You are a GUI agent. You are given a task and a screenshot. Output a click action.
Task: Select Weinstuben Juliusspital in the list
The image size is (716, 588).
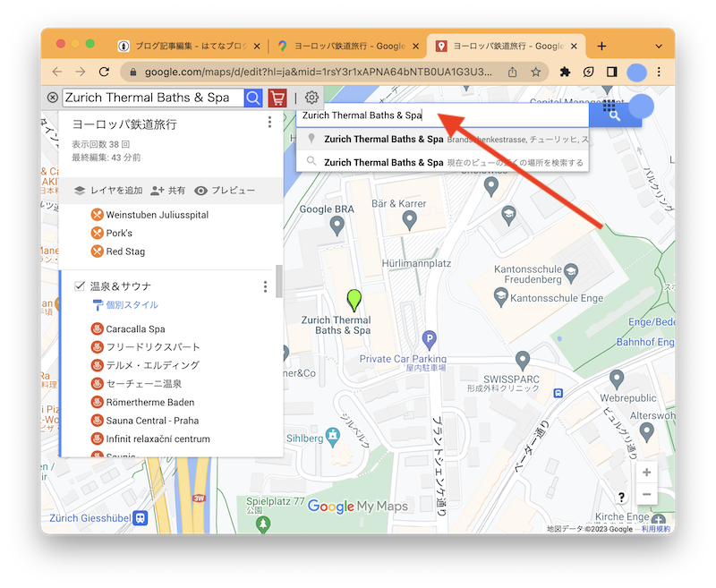158,215
